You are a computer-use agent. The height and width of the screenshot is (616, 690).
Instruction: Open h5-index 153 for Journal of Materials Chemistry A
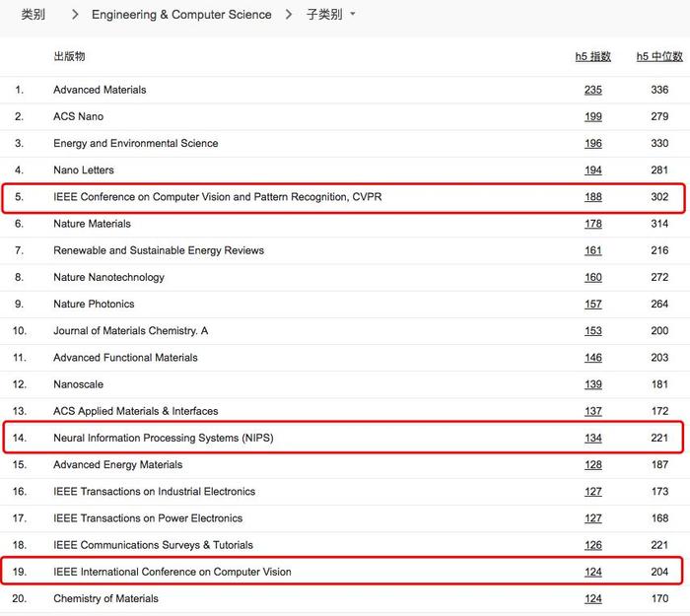point(592,331)
